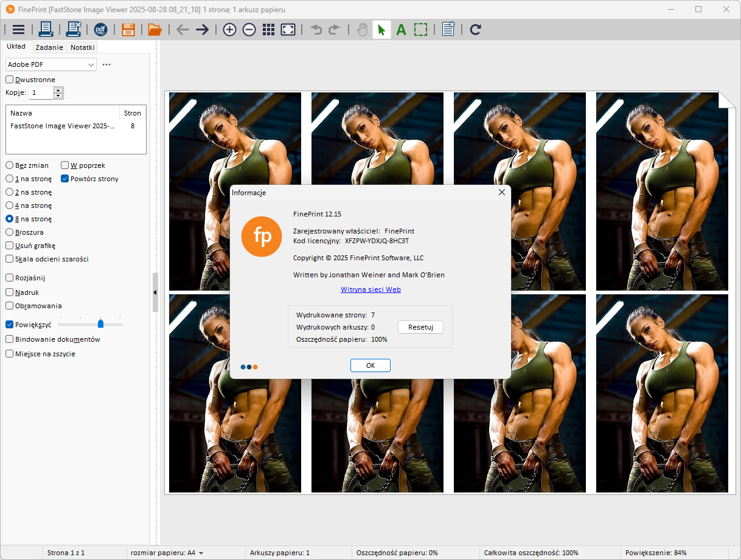This screenshot has width=741, height=560.
Task: Enable the Dwustronne checkbox
Action: coord(30,80)
